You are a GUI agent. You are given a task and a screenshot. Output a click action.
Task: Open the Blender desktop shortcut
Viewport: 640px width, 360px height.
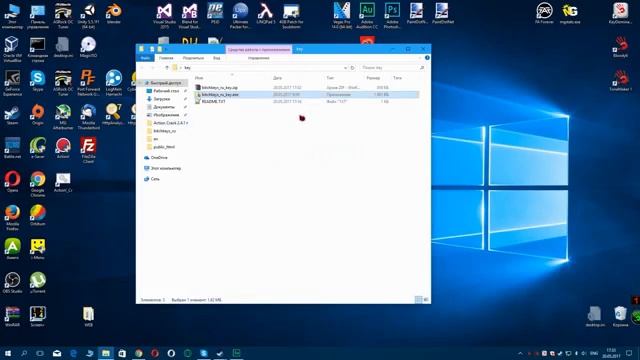point(113,14)
